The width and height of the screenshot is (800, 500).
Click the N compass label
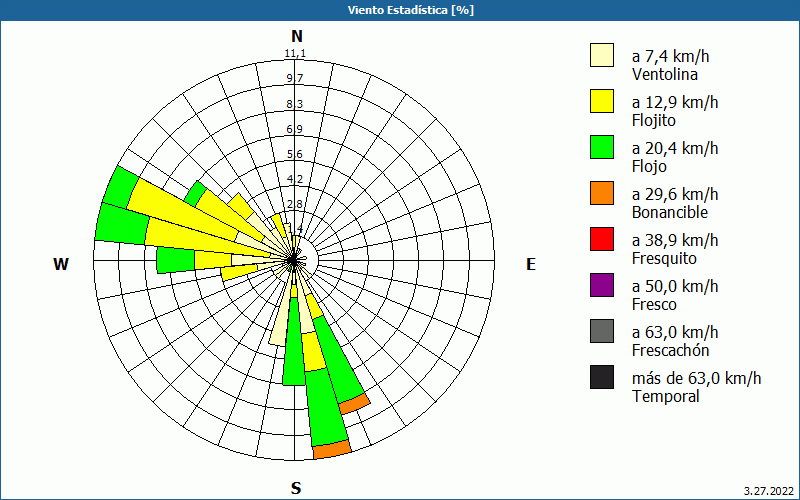297,36
